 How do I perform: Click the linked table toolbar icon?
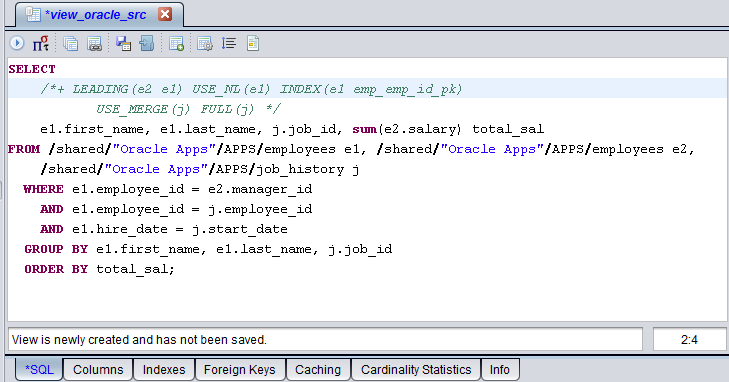(x=94, y=44)
